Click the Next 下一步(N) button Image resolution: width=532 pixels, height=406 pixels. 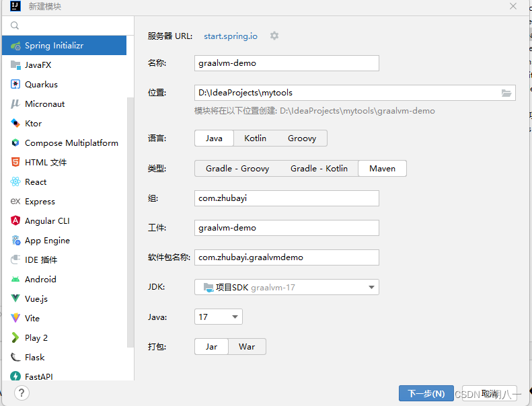(x=426, y=393)
